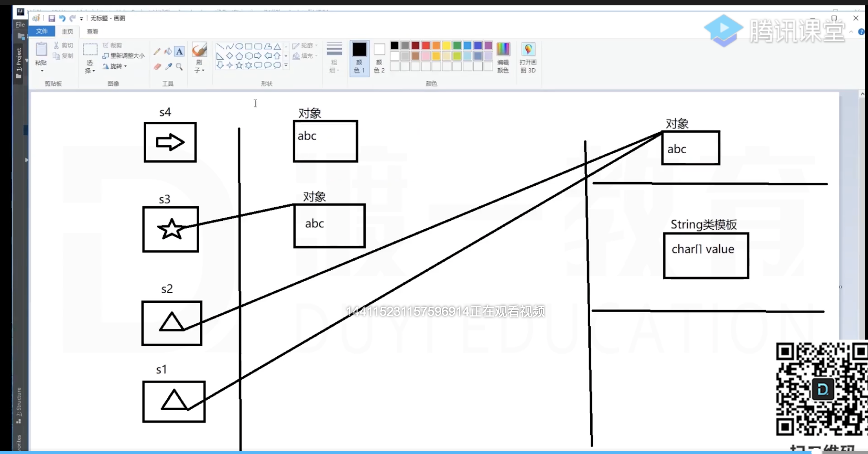Pick the yellow color swatch
868x454 pixels.
tap(447, 46)
